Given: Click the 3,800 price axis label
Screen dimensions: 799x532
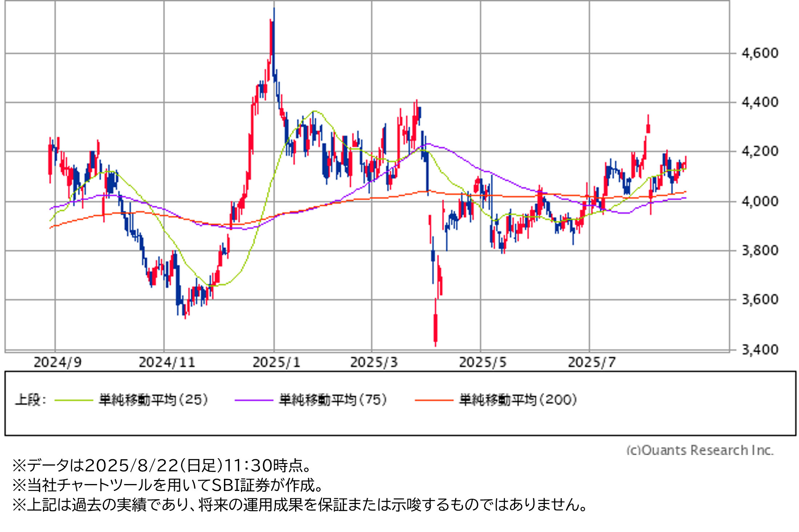Looking at the screenshot, I should [760, 250].
